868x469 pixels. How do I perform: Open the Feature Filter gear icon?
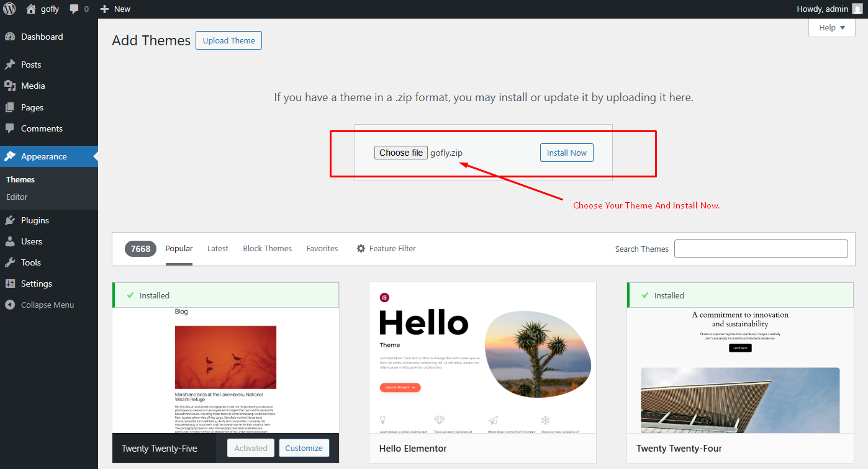pyautogui.click(x=361, y=248)
